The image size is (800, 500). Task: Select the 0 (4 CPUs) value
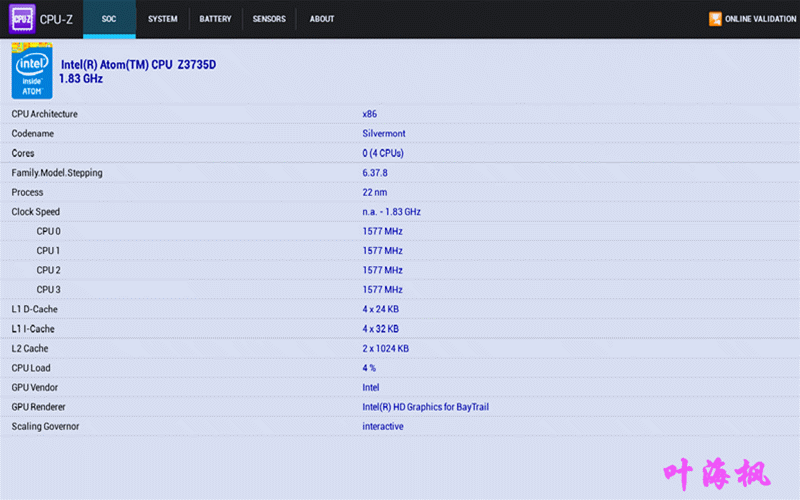click(x=383, y=153)
